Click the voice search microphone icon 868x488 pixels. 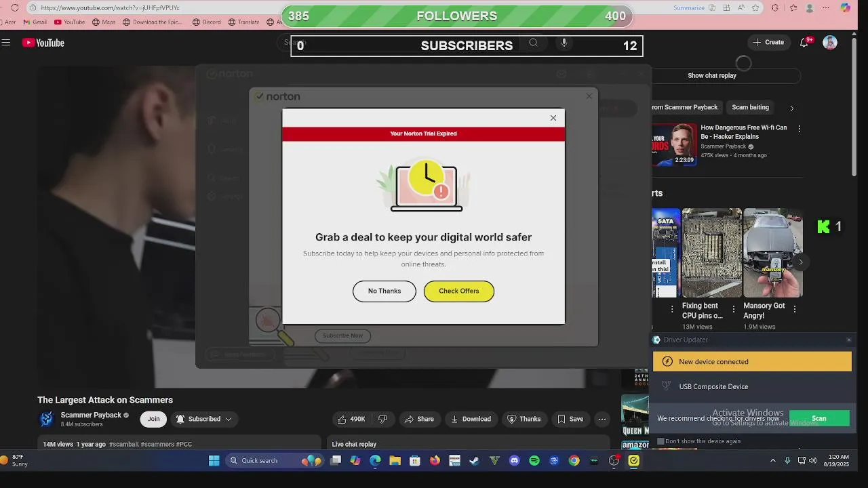[x=564, y=43]
